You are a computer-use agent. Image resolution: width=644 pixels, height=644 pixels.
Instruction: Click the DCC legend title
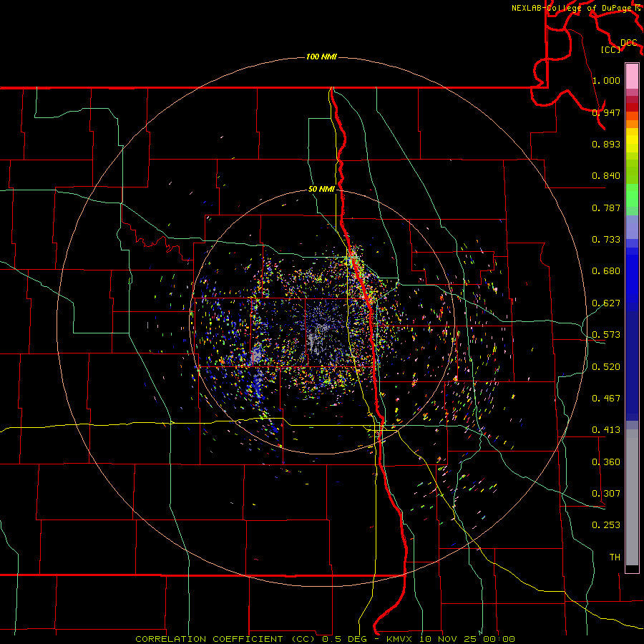pos(628,43)
